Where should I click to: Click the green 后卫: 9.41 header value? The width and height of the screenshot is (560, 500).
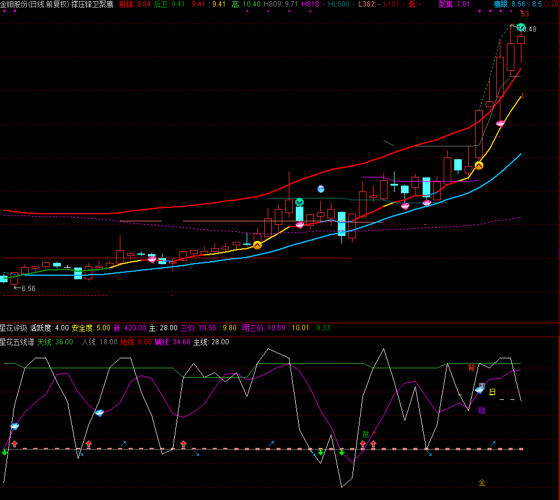[x=169, y=4]
